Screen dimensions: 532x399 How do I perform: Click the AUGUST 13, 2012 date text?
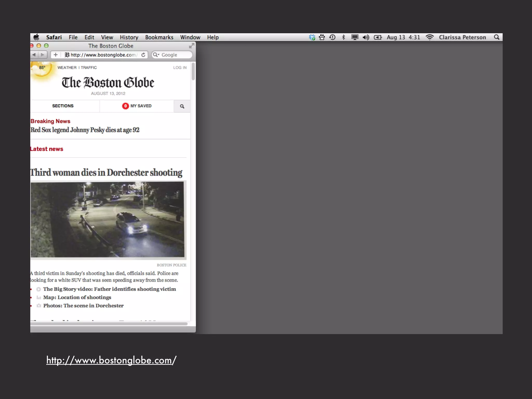tap(108, 94)
